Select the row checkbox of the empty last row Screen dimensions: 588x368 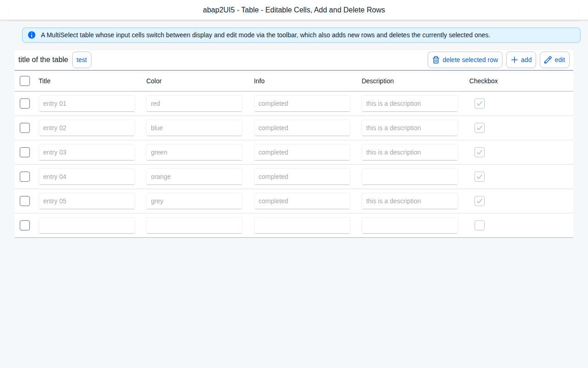click(25, 225)
